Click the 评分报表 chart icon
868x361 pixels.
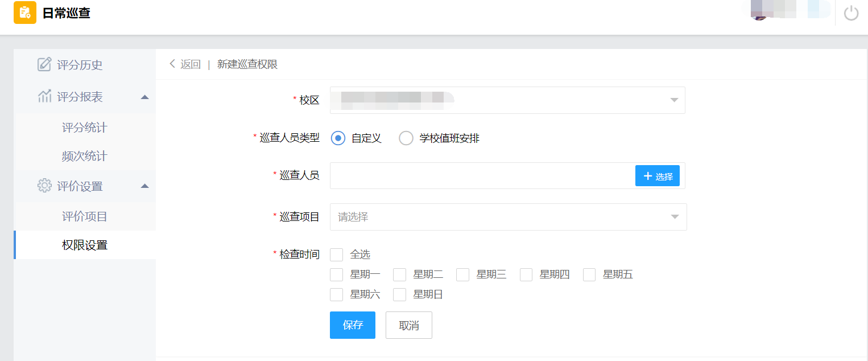click(x=44, y=97)
